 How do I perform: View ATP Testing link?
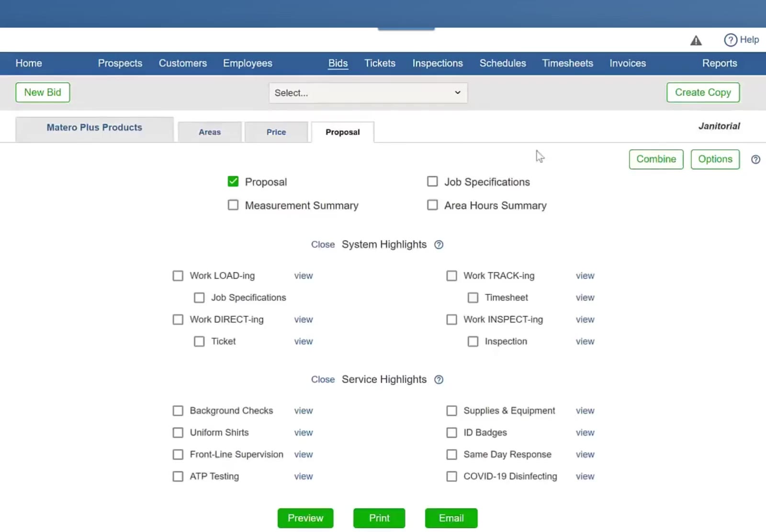[304, 476]
